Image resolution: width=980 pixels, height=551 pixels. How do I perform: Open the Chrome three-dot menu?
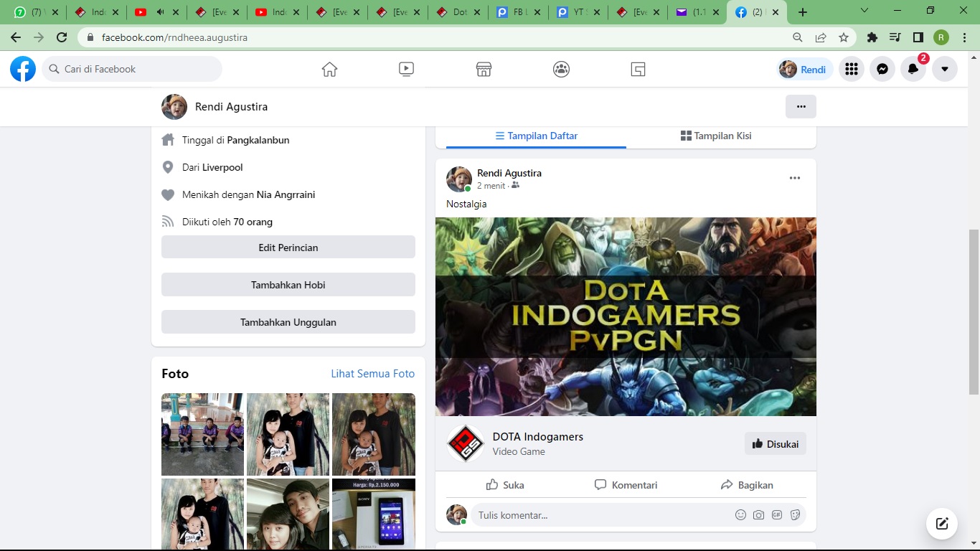click(964, 37)
